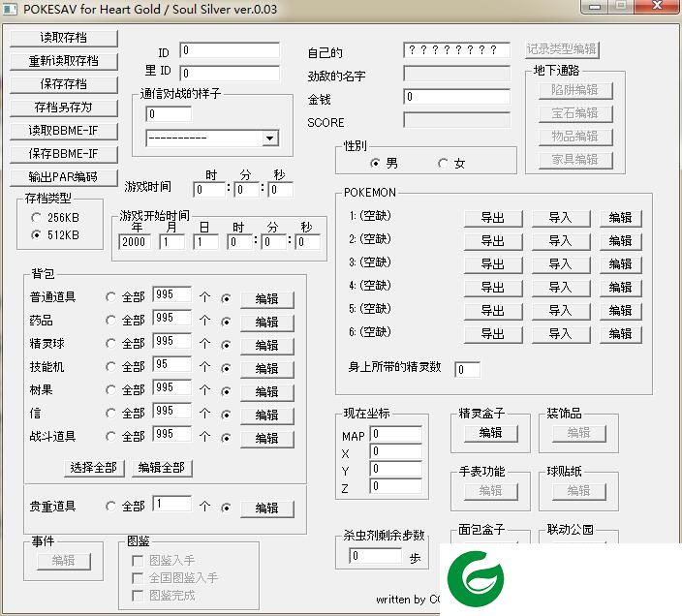Image resolution: width=682 pixels, height=616 pixels.
Task: Click the MAP coordinate field
Action: [396, 434]
